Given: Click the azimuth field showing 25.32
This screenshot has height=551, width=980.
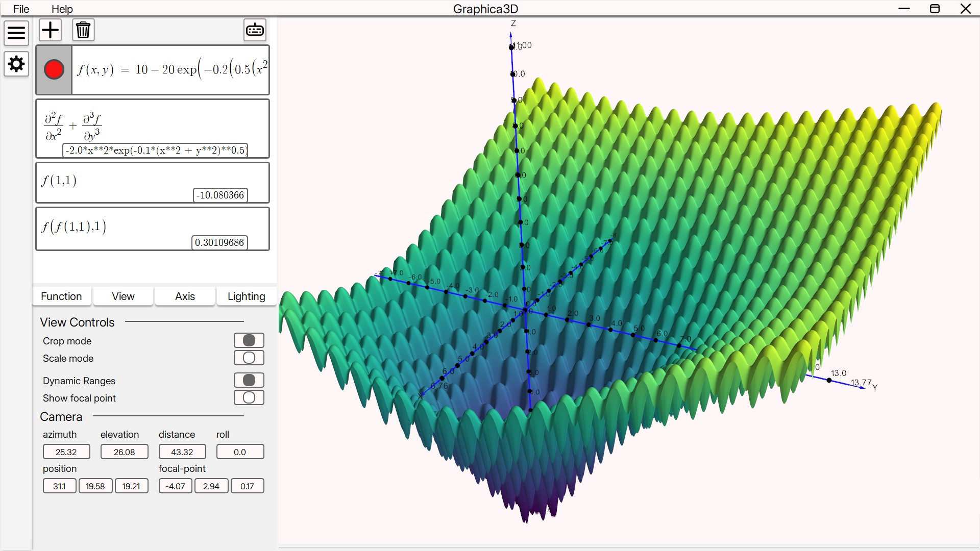Looking at the screenshot, I should (66, 452).
